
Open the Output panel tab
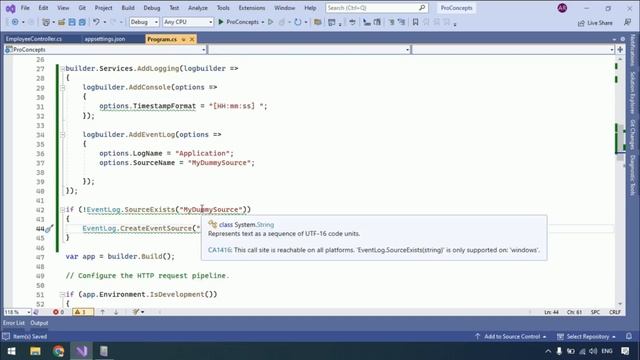coord(39,323)
